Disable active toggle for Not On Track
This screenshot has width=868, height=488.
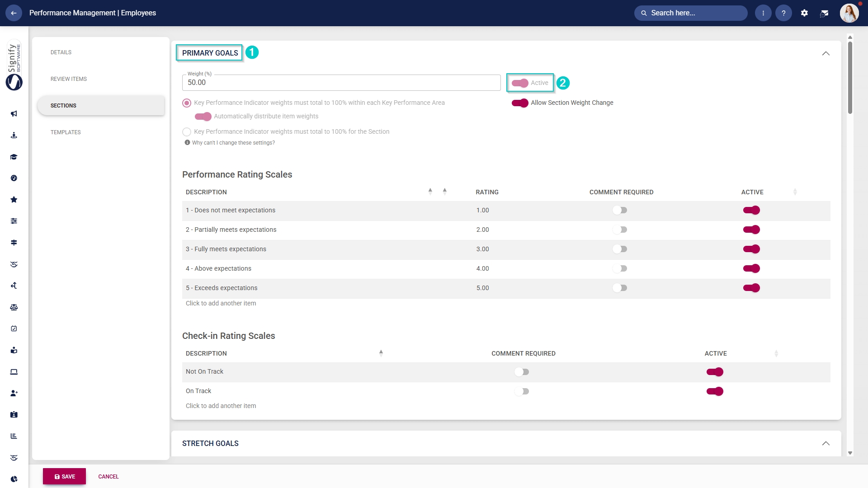click(x=715, y=372)
